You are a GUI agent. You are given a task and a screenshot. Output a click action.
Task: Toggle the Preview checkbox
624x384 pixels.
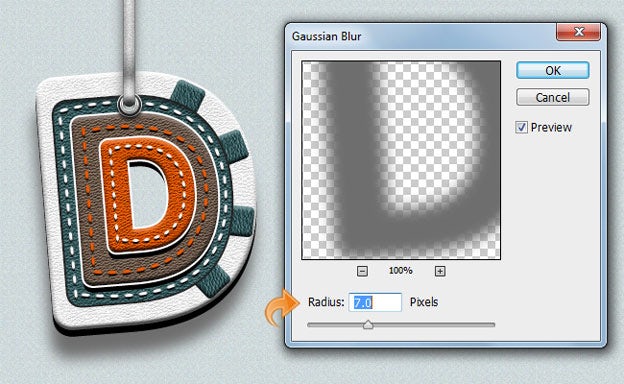(x=521, y=127)
